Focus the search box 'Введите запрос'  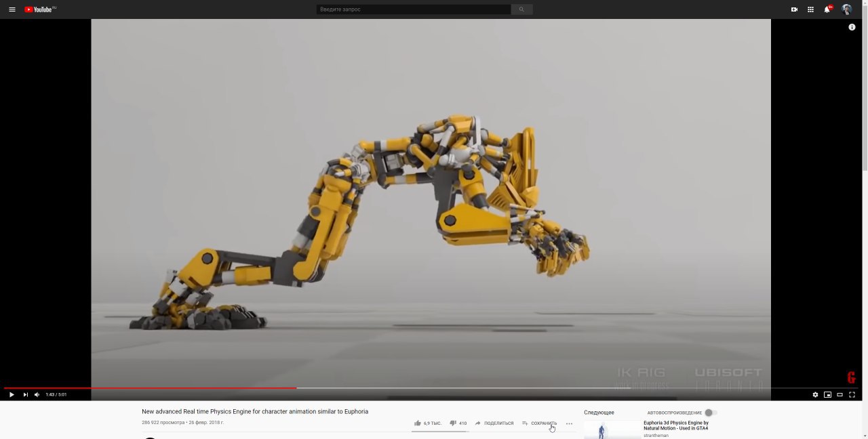tap(414, 9)
